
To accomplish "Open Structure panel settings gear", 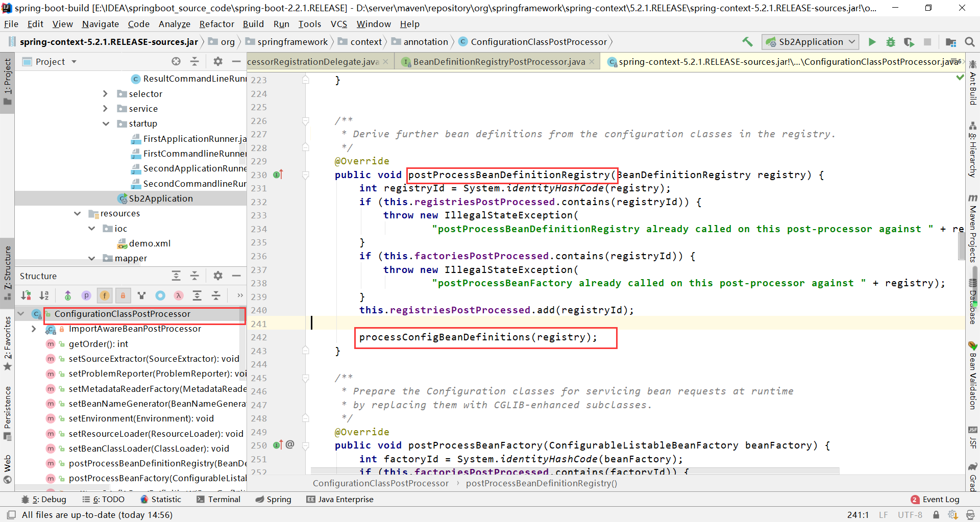I will click(x=218, y=276).
